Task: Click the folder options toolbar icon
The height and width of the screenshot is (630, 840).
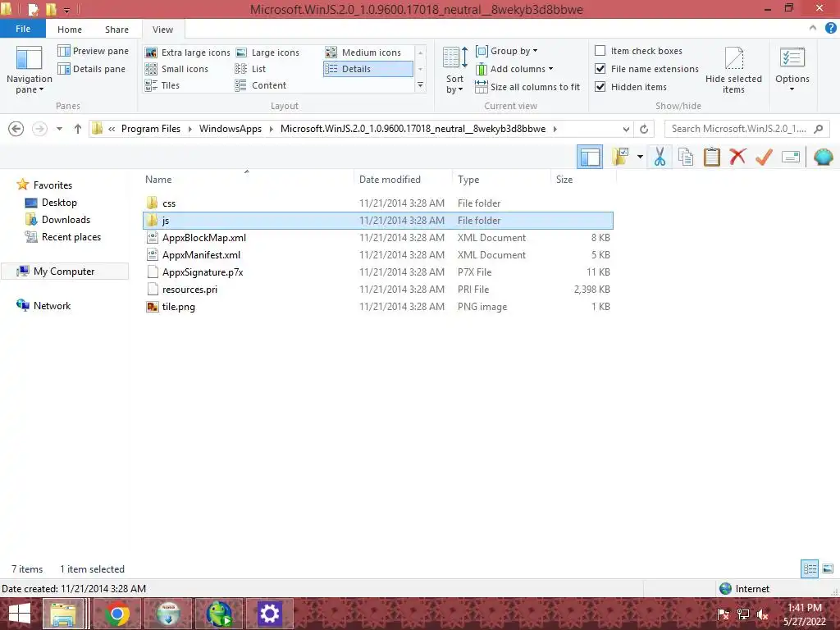Action: click(620, 157)
